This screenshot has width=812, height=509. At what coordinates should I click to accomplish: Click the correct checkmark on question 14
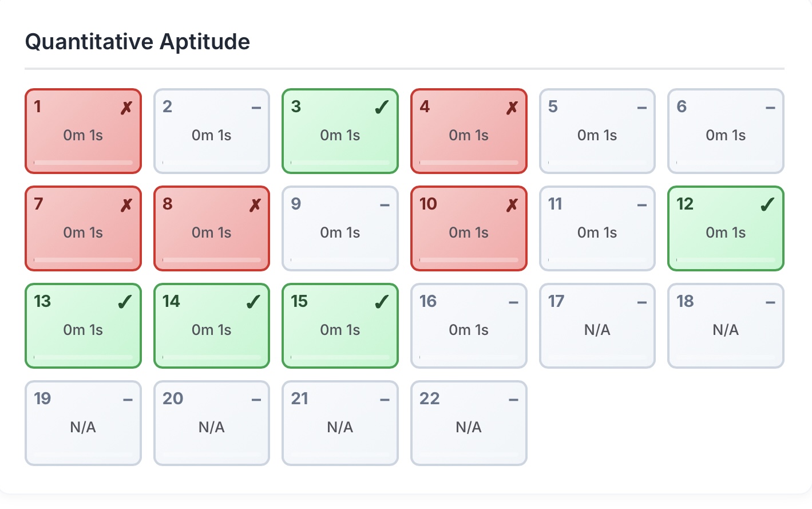tap(253, 302)
